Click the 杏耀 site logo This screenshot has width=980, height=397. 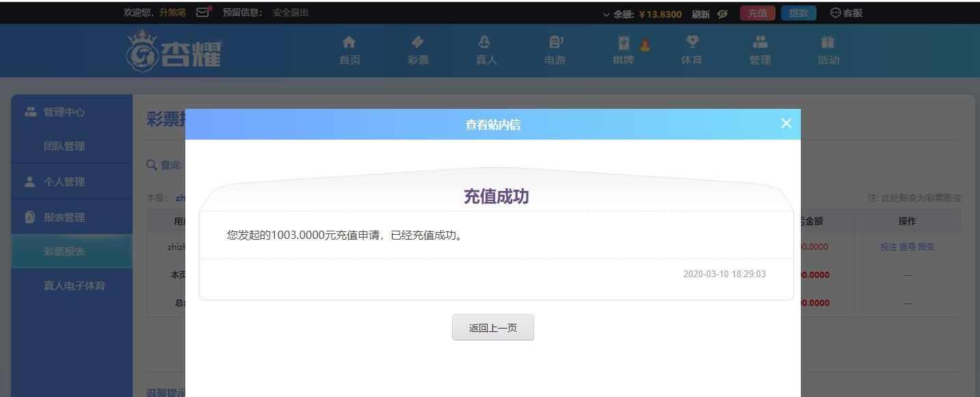pos(174,51)
